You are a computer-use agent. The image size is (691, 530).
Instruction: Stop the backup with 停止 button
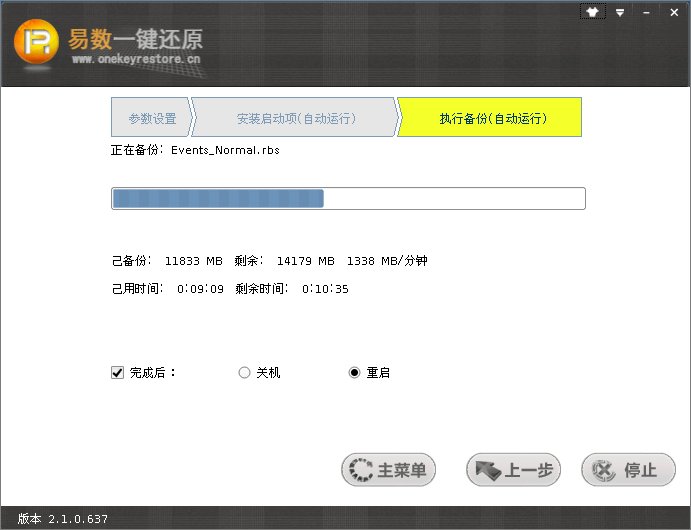coord(628,470)
